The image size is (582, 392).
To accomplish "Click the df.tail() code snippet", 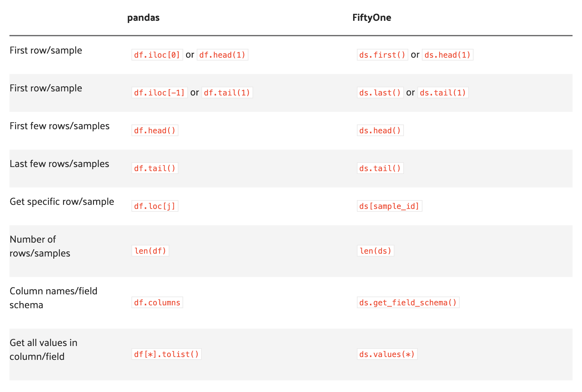I will (x=155, y=168).
